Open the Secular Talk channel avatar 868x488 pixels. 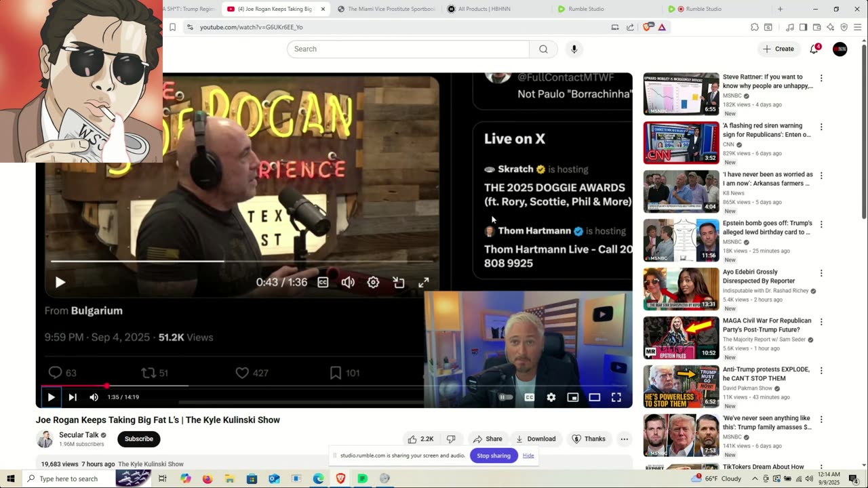click(45, 439)
